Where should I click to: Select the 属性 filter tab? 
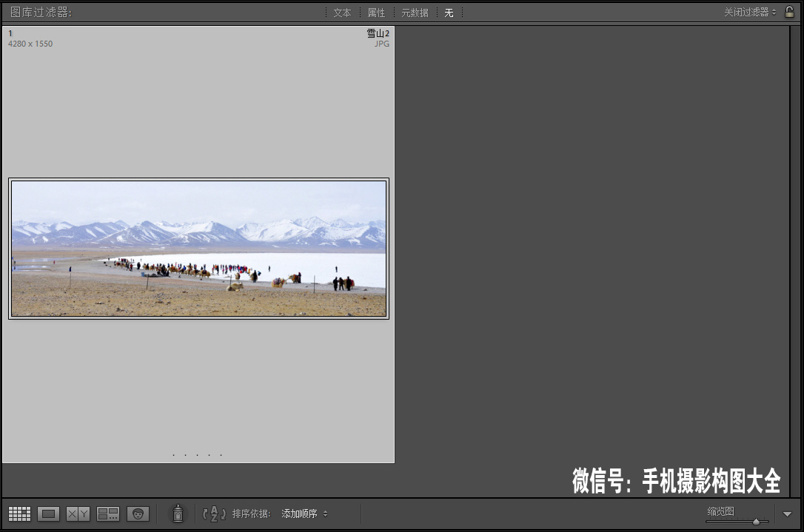click(x=376, y=13)
